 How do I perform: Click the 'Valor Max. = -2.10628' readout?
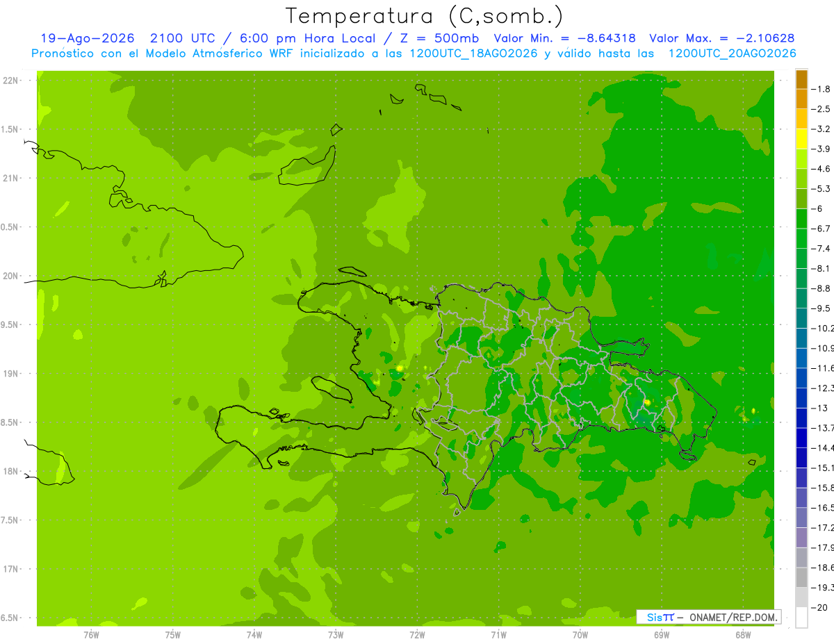coord(723,39)
